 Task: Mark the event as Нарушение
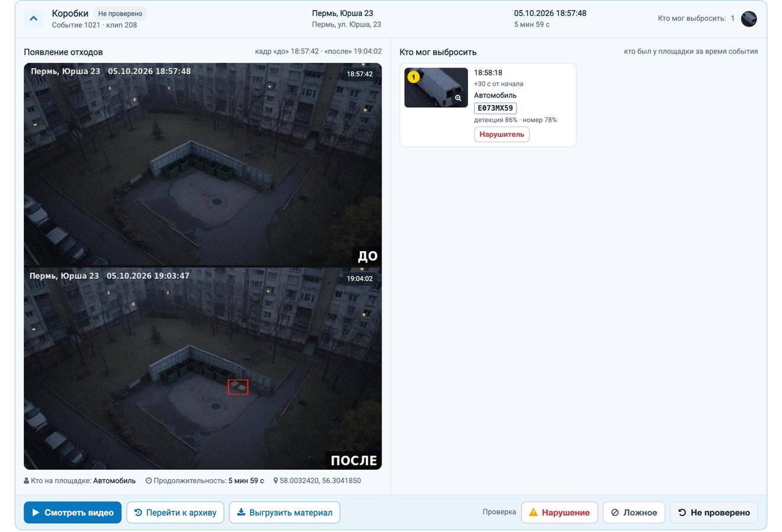pyautogui.click(x=559, y=512)
